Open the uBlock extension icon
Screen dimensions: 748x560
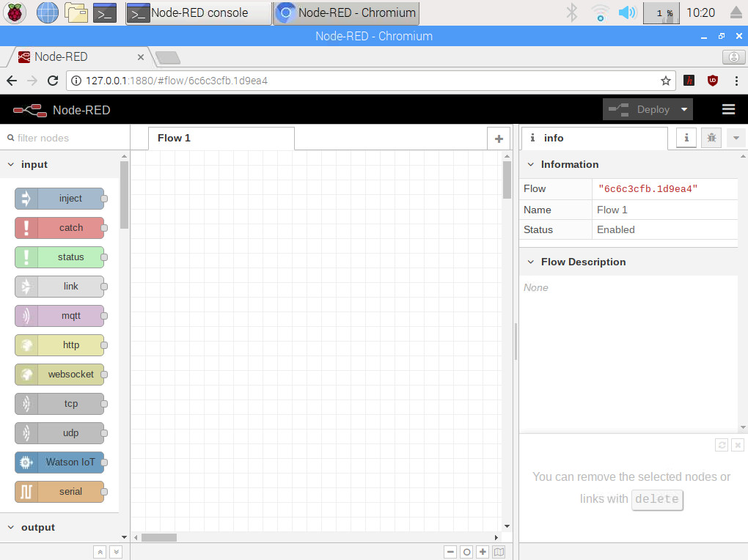pyautogui.click(x=713, y=81)
